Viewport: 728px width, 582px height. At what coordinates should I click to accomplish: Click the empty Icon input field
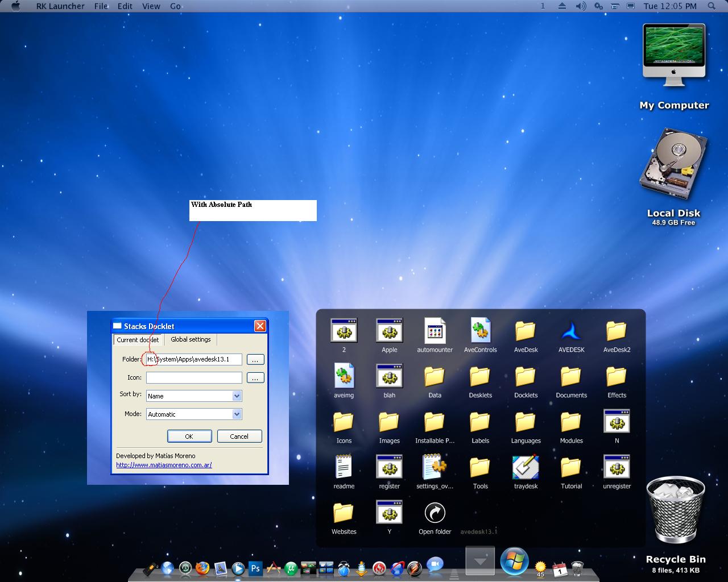click(194, 377)
